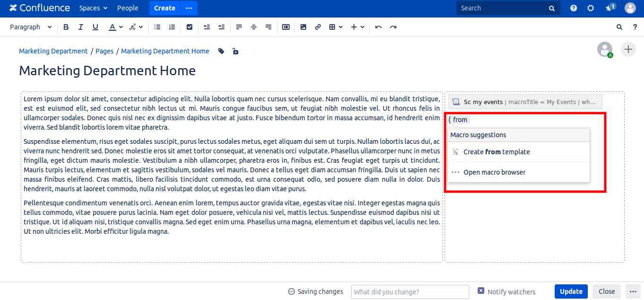Insert a bullet list
Viewport: 644px width, 300px height.
pyautogui.click(x=157, y=27)
